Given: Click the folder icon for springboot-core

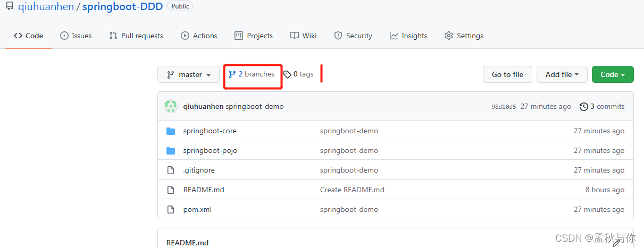Looking at the screenshot, I should (171, 131).
